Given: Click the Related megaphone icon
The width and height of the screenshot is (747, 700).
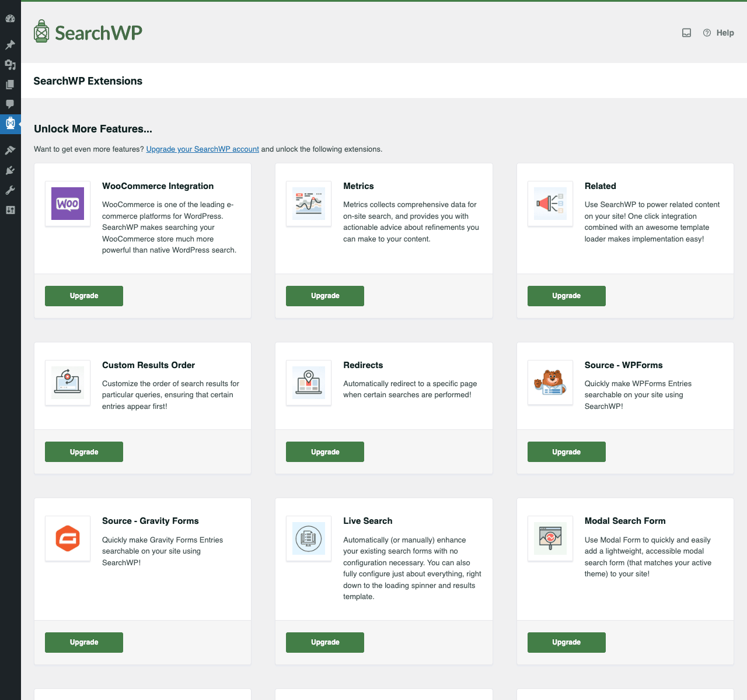Looking at the screenshot, I should [550, 204].
